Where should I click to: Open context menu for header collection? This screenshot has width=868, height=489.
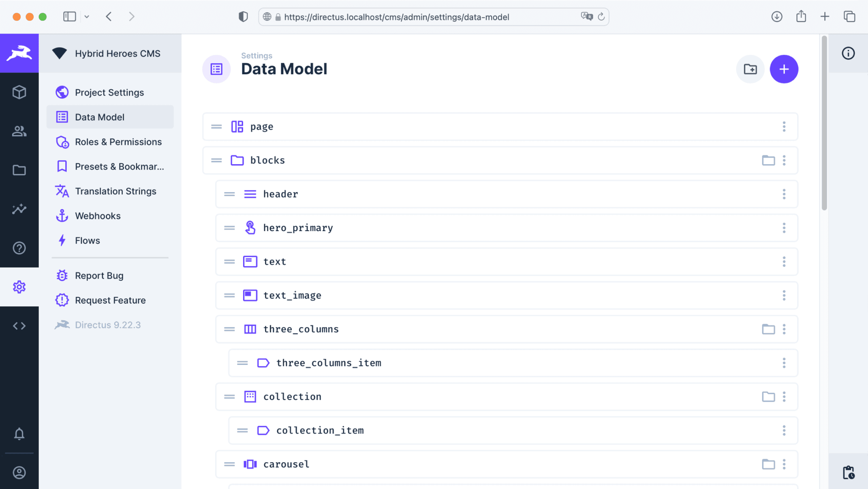click(785, 194)
